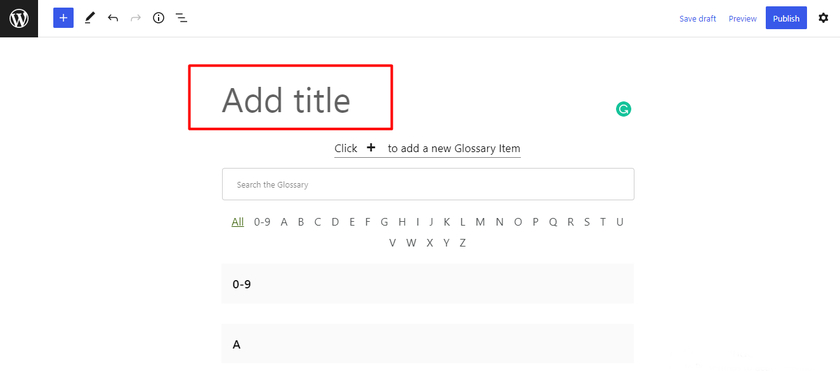Select the pencil Tools icon
Image resolution: width=840 pixels, height=372 pixels.
[x=89, y=18]
